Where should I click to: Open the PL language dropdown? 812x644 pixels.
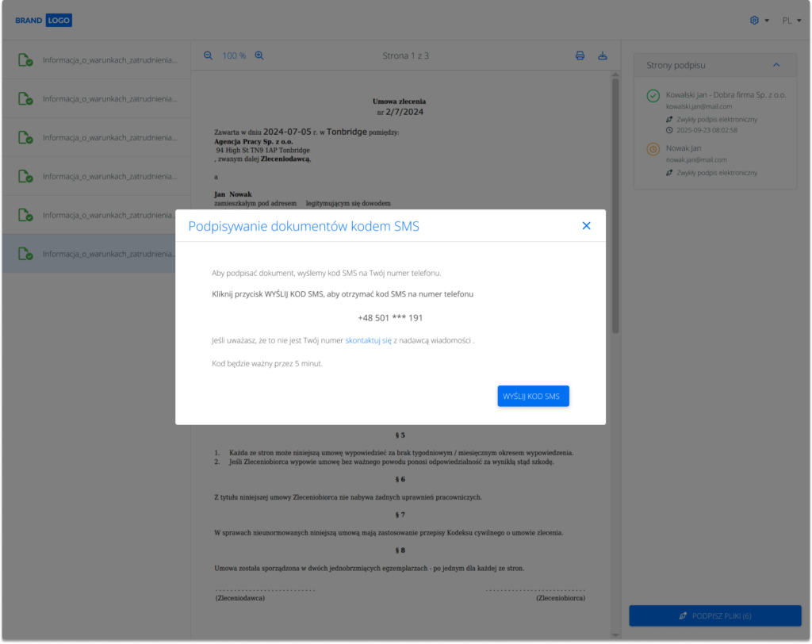tap(791, 20)
